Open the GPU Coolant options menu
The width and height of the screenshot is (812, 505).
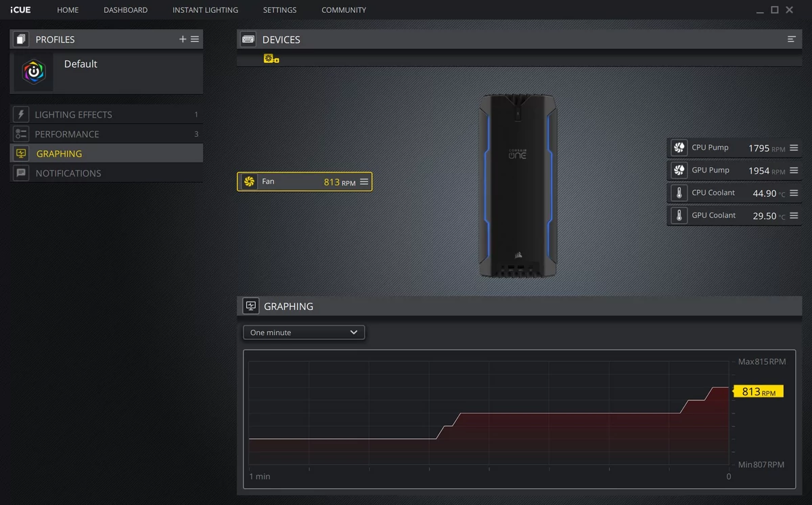[x=794, y=215]
